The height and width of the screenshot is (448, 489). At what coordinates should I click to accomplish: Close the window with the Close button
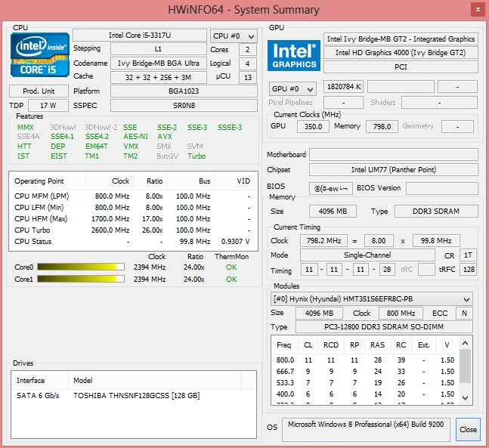point(468,429)
